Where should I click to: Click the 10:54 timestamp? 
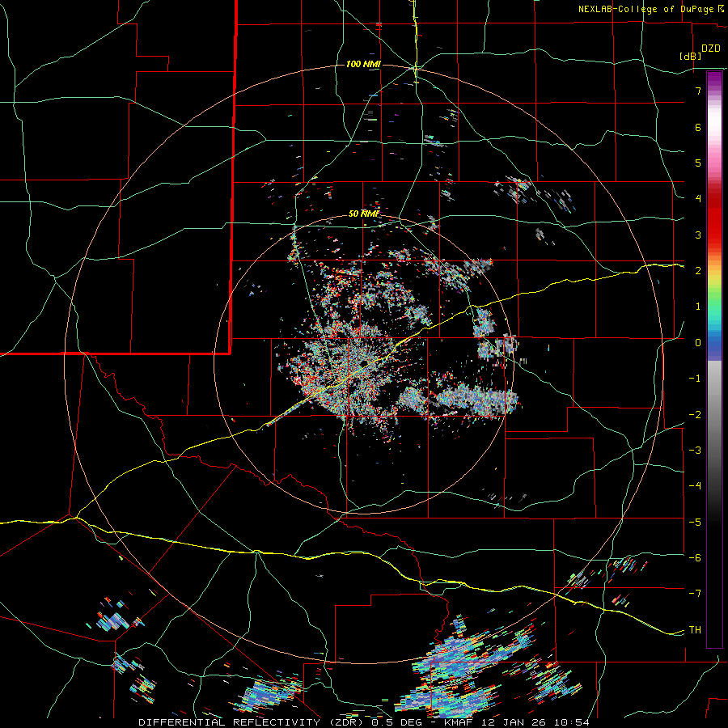(x=574, y=722)
